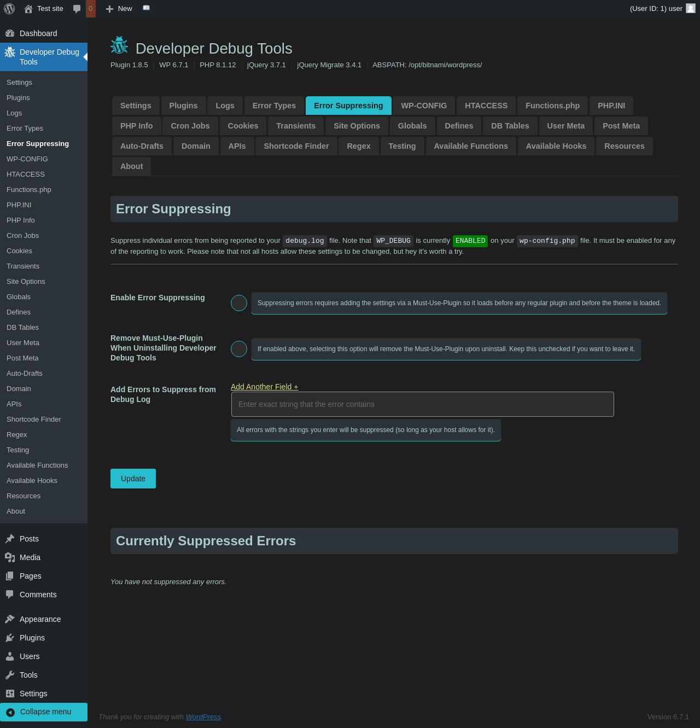Open the New content dropdown in admin bar
Screen dimensions: 700x728
pyautogui.click(x=119, y=9)
